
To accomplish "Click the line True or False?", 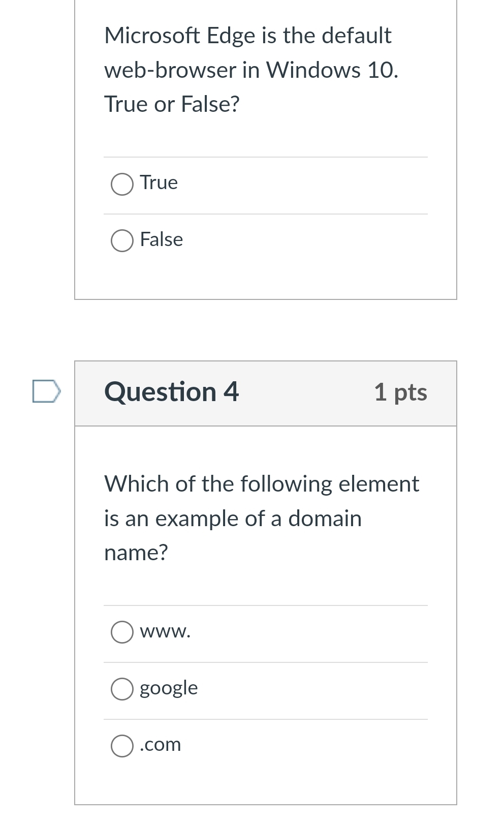I will pyautogui.click(x=172, y=104).
